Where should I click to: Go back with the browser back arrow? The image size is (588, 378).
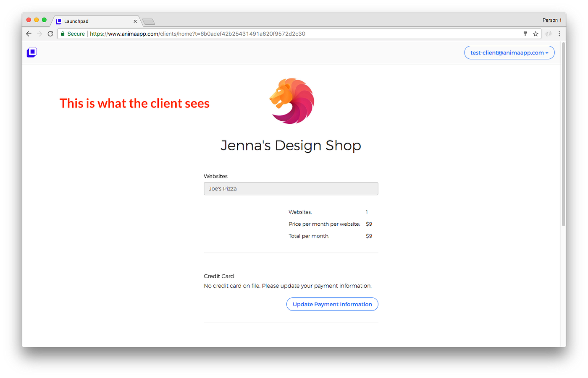(29, 34)
